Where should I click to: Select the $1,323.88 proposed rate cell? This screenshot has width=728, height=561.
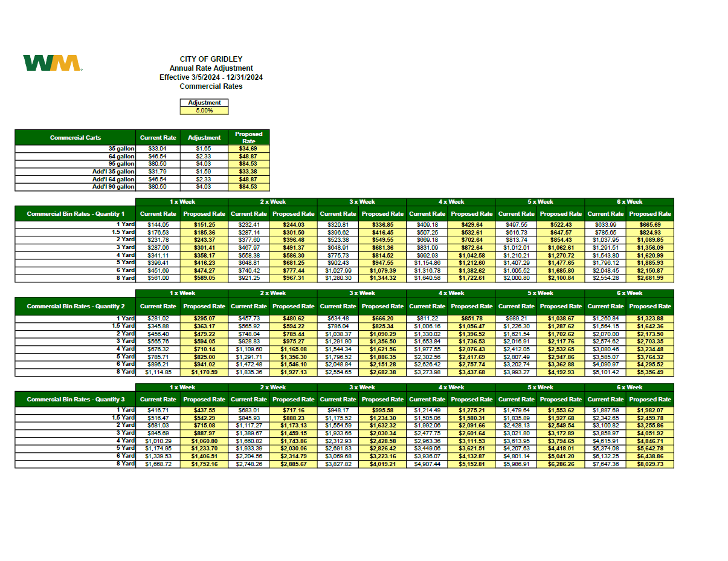pos(649,319)
